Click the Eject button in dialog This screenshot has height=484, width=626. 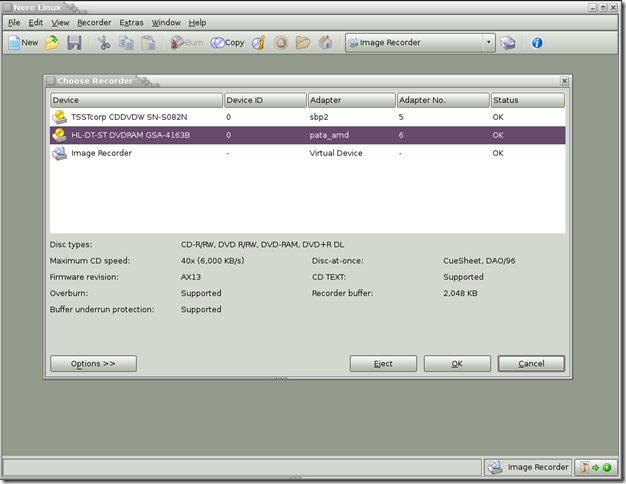(383, 363)
